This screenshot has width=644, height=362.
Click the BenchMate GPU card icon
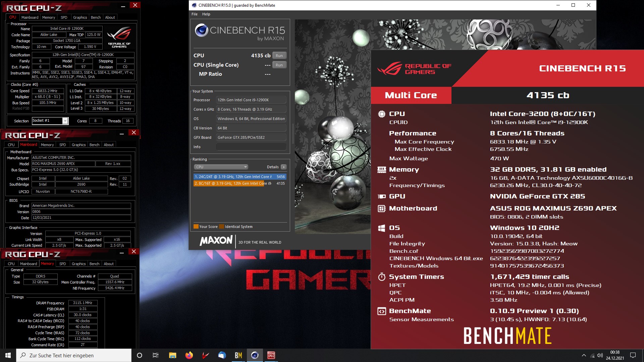click(382, 196)
